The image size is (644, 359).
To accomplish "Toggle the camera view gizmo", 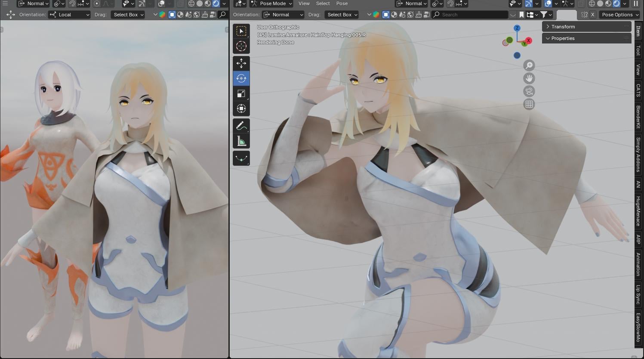I will coord(529,91).
